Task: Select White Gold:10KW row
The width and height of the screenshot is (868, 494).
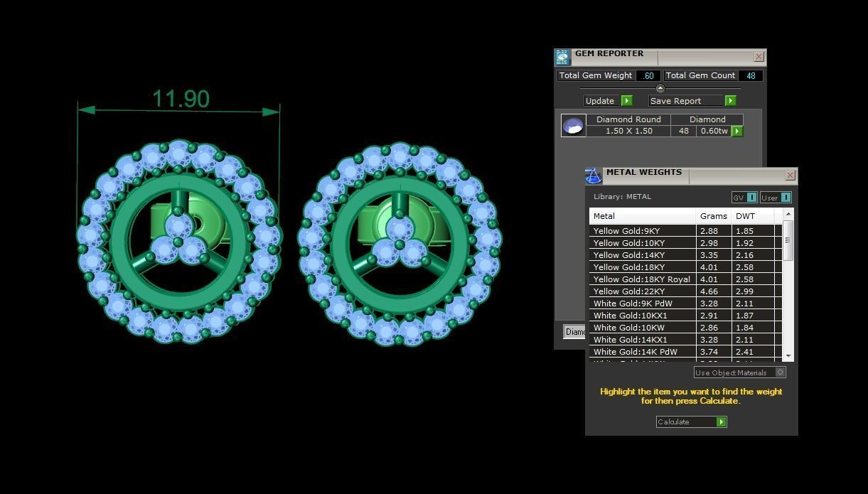Action: point(685,328)
